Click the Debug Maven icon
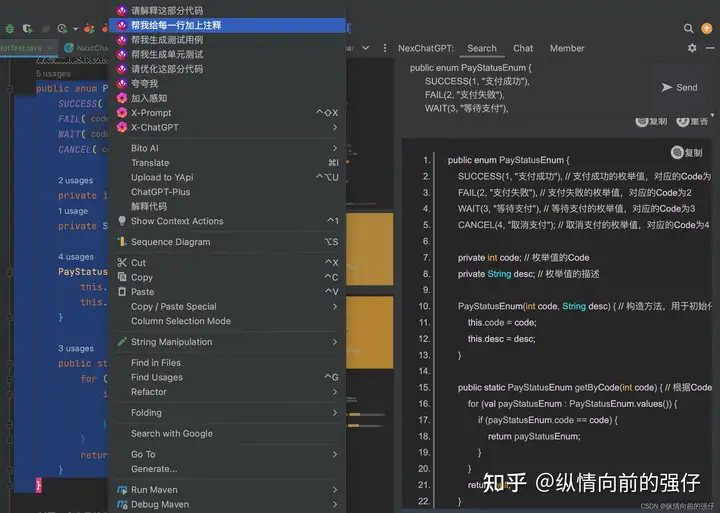 pos(122,504)
